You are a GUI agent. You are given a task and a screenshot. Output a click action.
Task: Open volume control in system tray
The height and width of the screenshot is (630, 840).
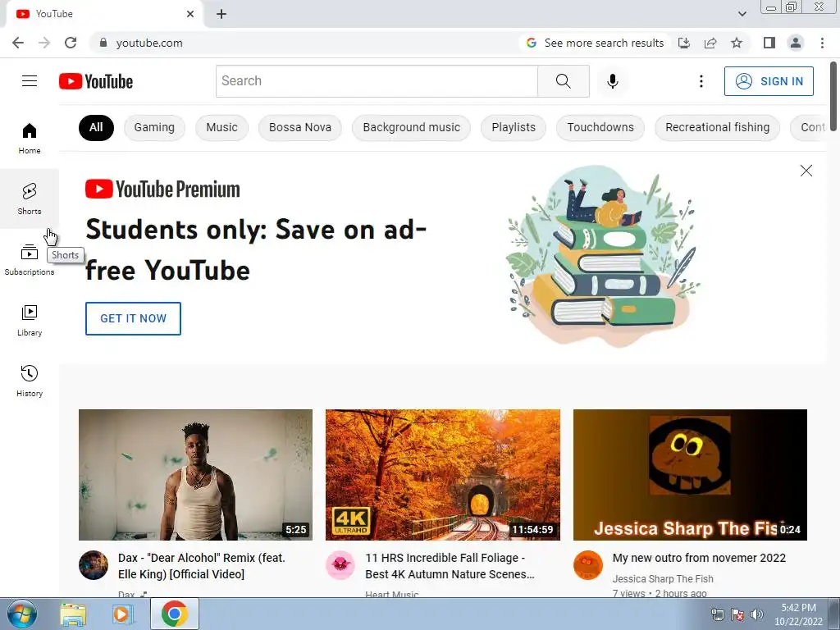click(757, 614)
